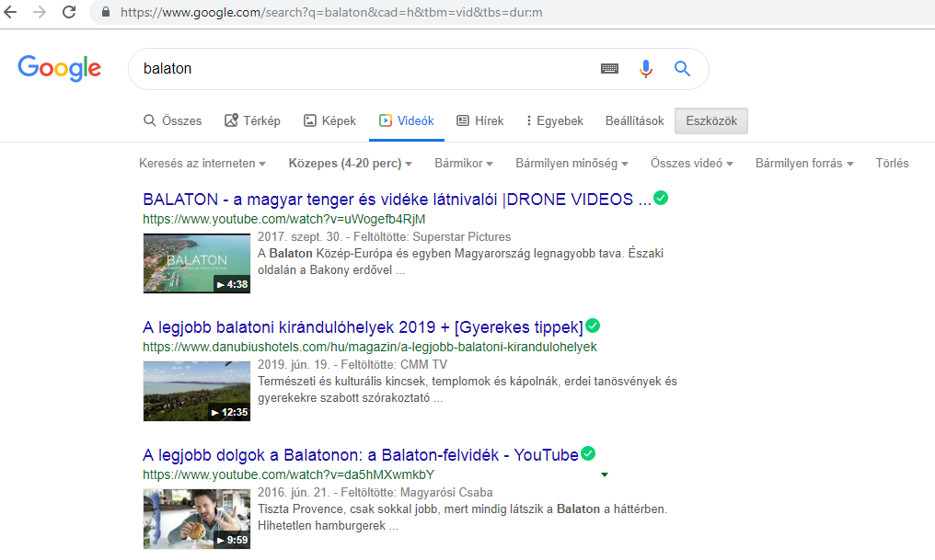This screenshot has width=935, height=560.
Task: Expand the Összes videó filter
Action: [692, 164]
